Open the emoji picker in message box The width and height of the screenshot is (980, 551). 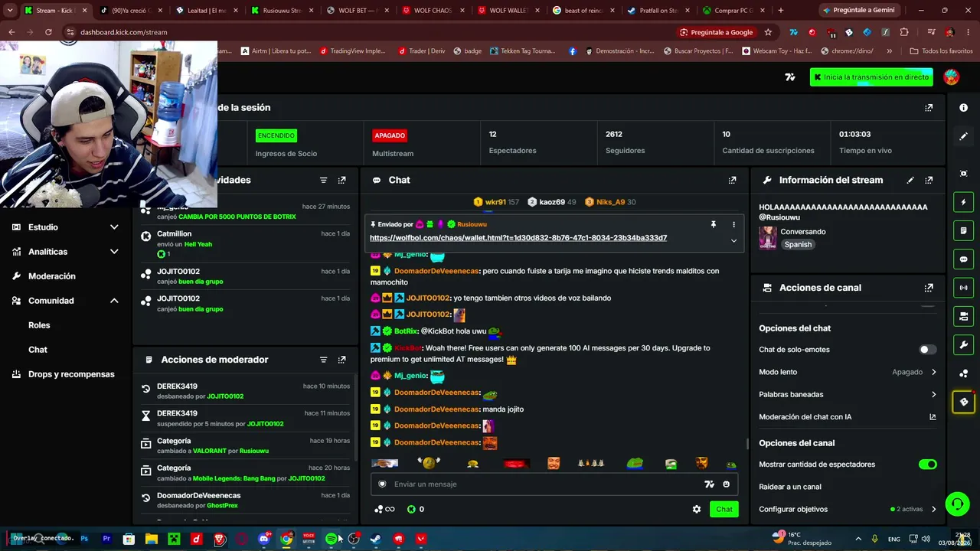726,484
